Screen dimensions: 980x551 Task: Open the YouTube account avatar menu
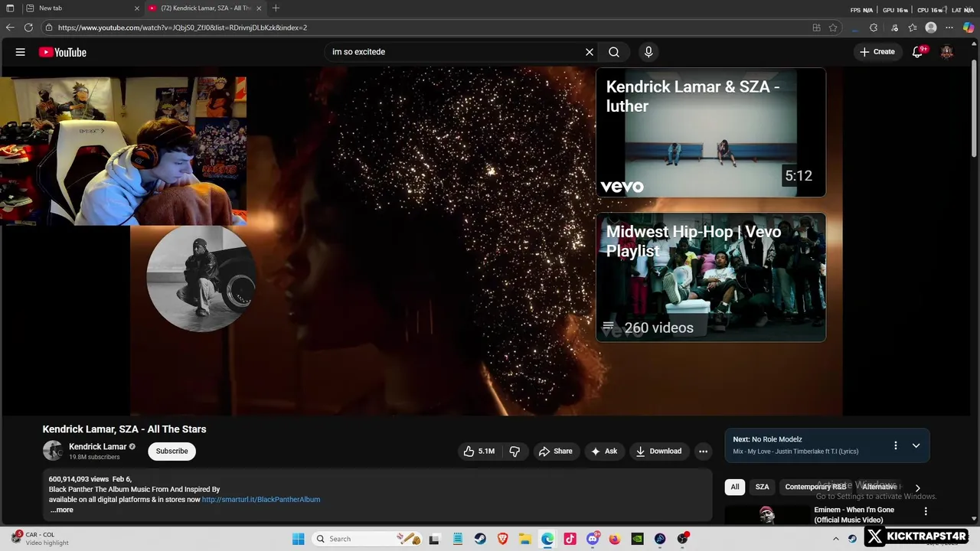click(947, 52)
